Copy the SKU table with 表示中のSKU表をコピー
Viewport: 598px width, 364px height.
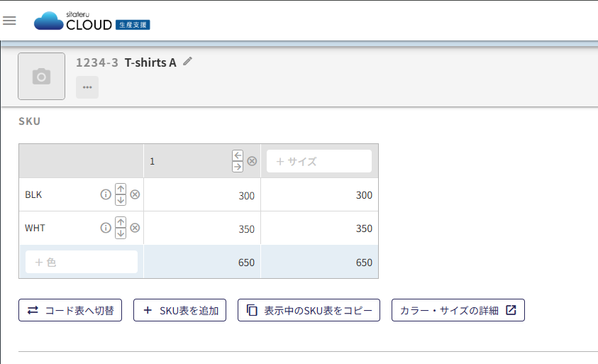[x=309, y=310]
